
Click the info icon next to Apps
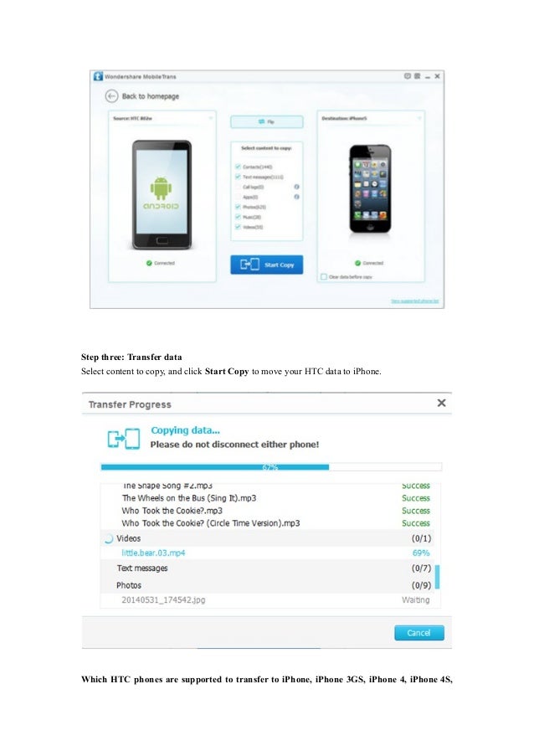pos(296,197)
